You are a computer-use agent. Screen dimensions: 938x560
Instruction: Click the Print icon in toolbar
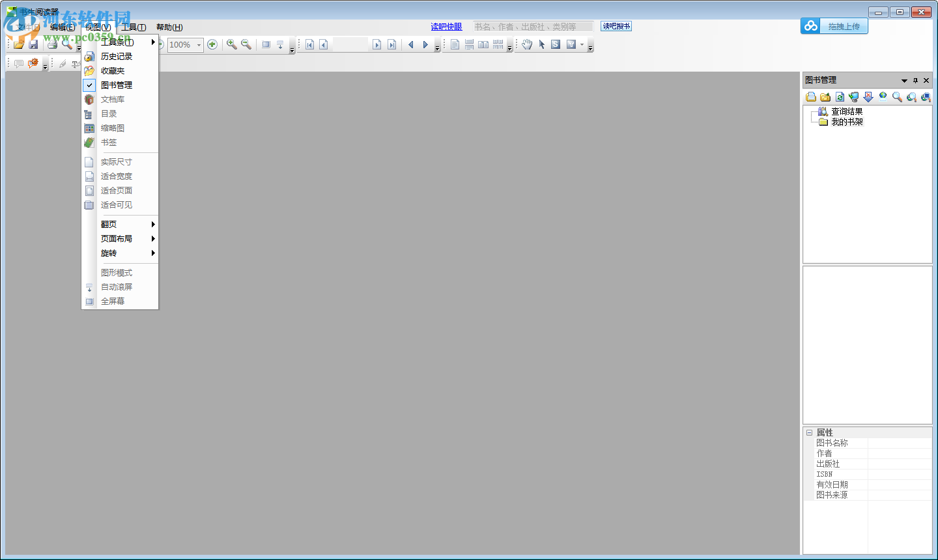pyautogui.click(x=52, y=44)
